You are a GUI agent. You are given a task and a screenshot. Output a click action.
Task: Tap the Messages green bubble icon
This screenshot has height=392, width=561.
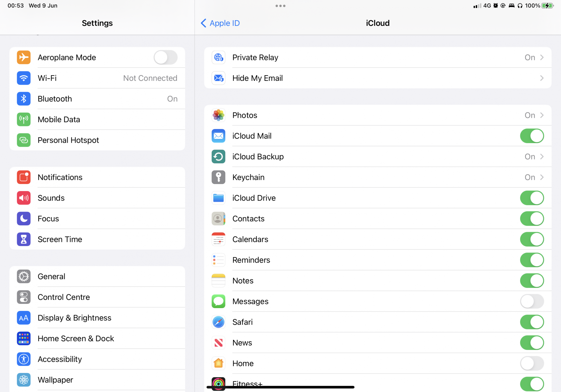[x=219, y=301]
